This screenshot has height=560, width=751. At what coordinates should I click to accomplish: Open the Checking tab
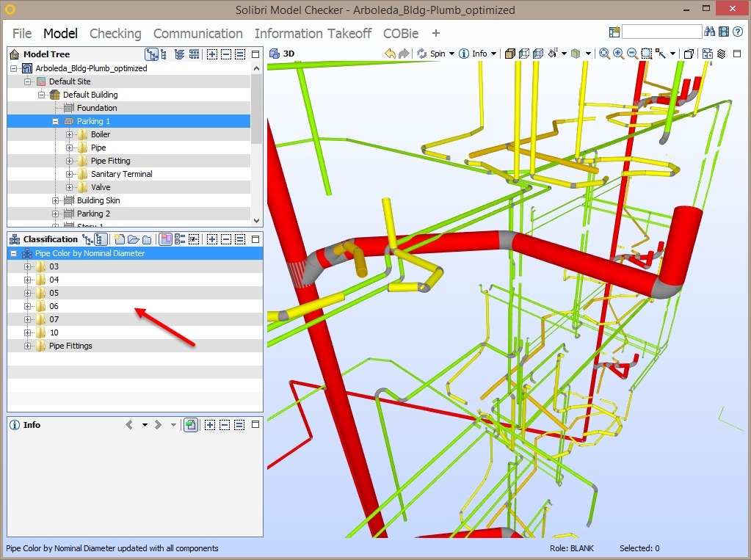tap(115, 34)
